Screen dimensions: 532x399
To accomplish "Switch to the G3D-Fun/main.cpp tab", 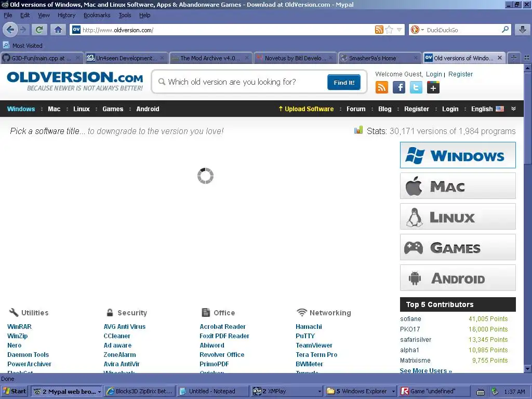I will tap(42, 58).
